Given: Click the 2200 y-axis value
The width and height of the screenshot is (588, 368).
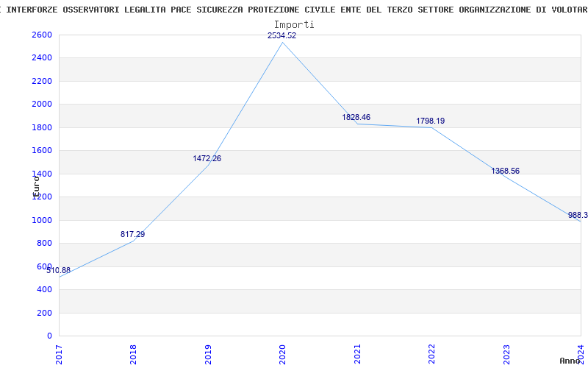Looking at the screenshot, I should point(42,81).
